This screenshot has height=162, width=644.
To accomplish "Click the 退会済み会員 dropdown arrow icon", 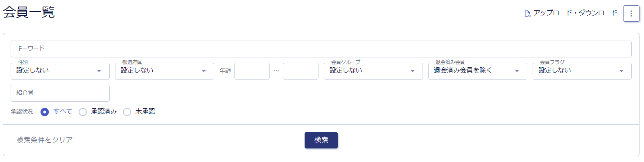I will [x=517, y=71].
